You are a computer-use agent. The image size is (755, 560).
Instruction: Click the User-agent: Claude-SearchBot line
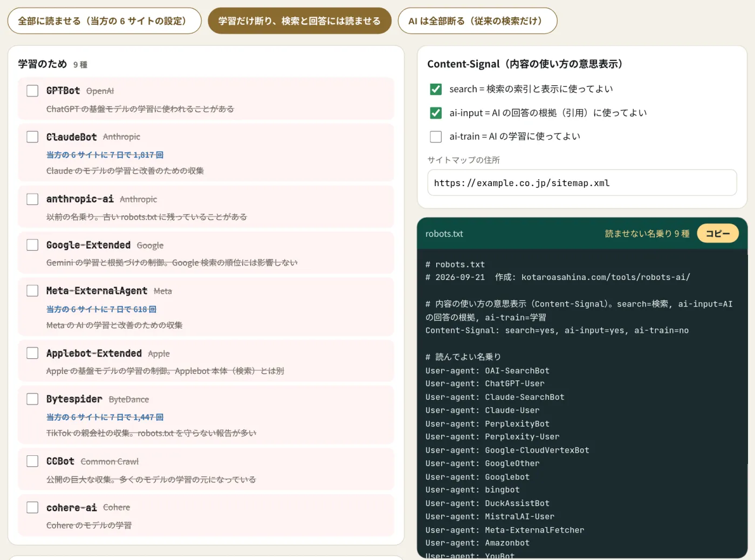(495, 397)
